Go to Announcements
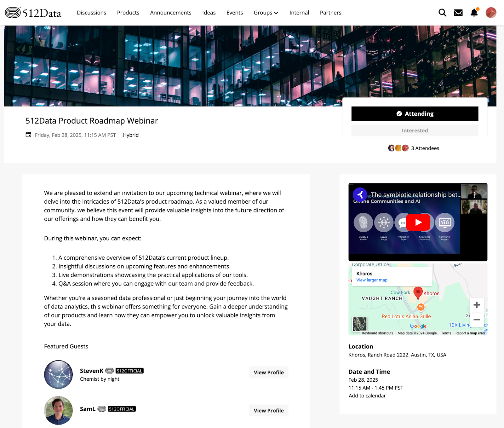 pyautogui.click(x=171, y=13)
